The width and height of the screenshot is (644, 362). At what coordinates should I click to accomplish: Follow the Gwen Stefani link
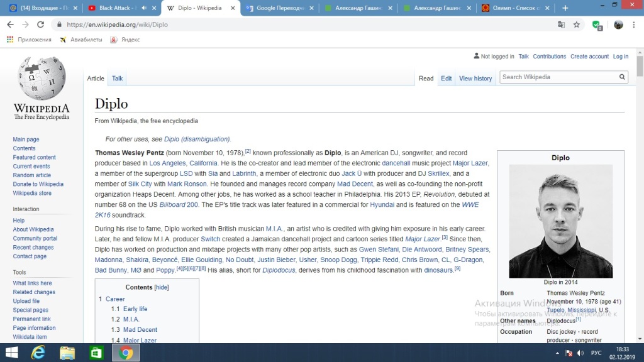click(x=378, y=250)
